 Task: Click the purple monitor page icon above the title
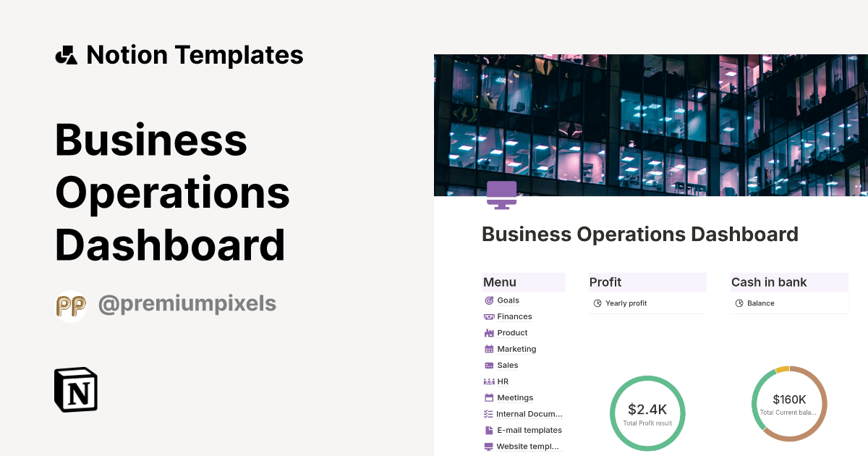[x=502, y=194]
